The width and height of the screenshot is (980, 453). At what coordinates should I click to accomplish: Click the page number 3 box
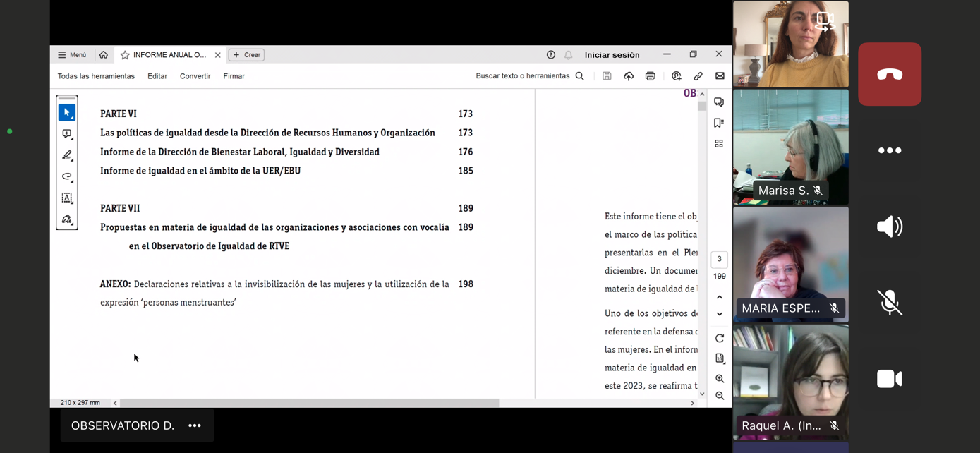(720, 259)
